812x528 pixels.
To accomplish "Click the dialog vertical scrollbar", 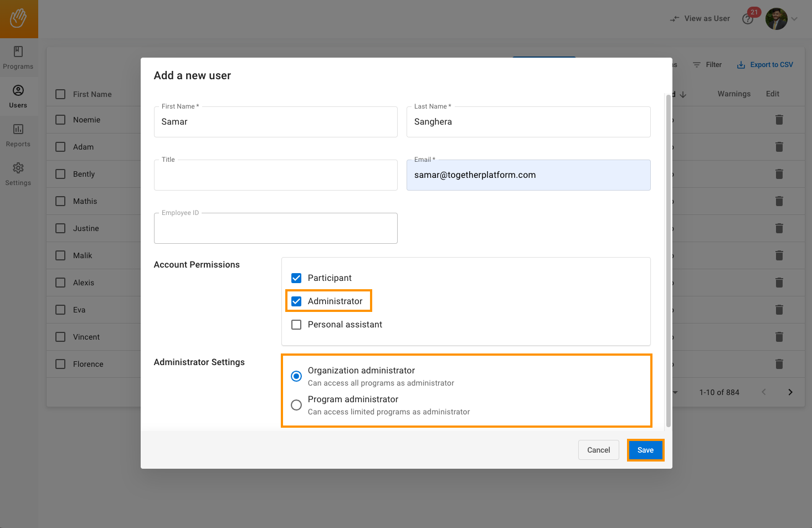I will pos(669,260).
